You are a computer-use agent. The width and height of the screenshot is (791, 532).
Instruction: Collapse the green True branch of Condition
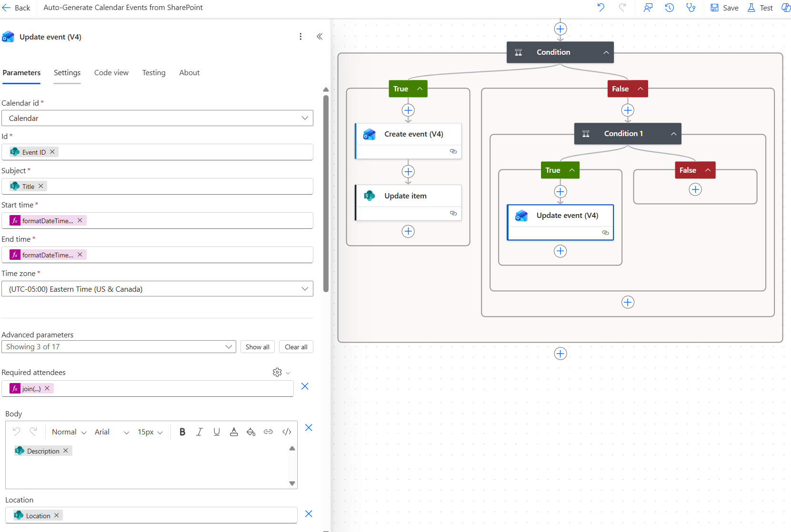click(x=420, y=89)
